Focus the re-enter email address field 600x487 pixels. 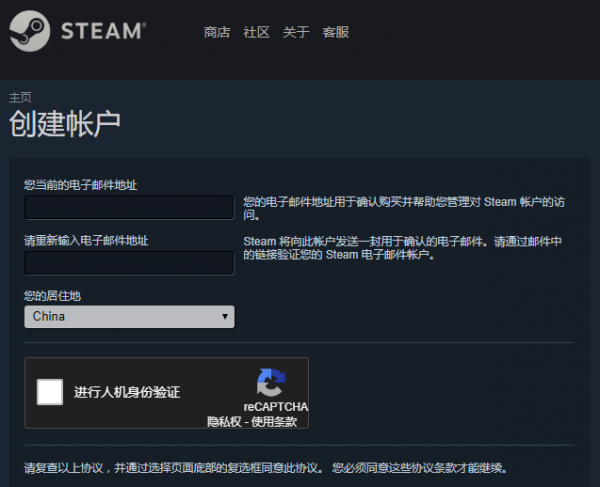[129, 263]
